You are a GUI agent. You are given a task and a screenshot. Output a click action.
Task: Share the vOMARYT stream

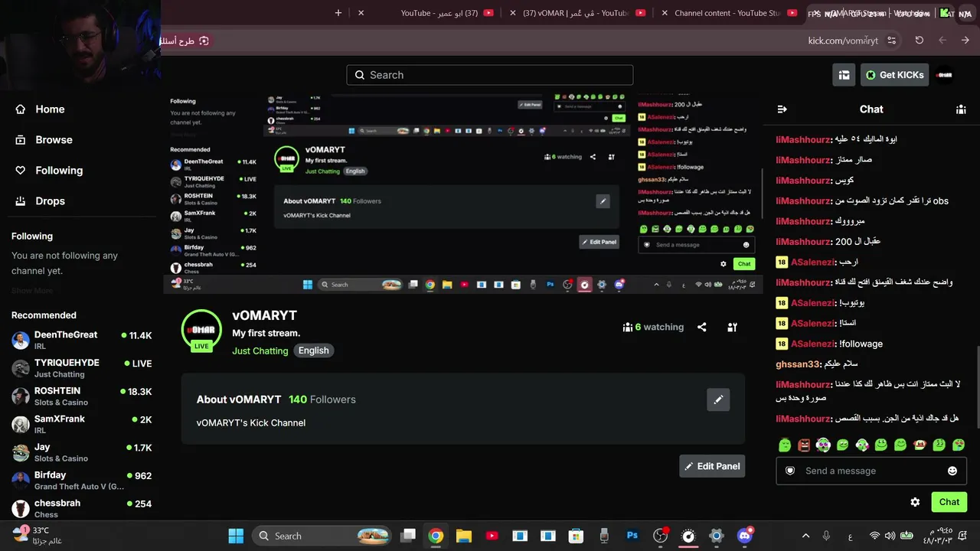701,328
